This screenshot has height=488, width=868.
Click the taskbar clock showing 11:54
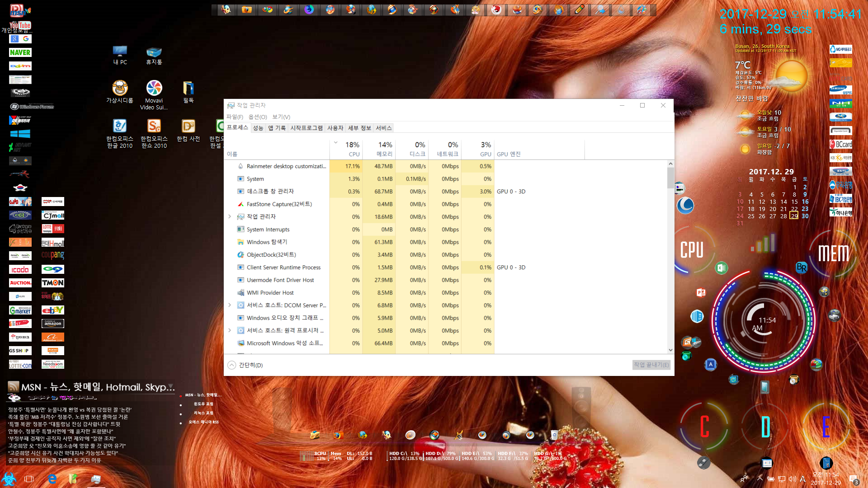pos(826,479)
